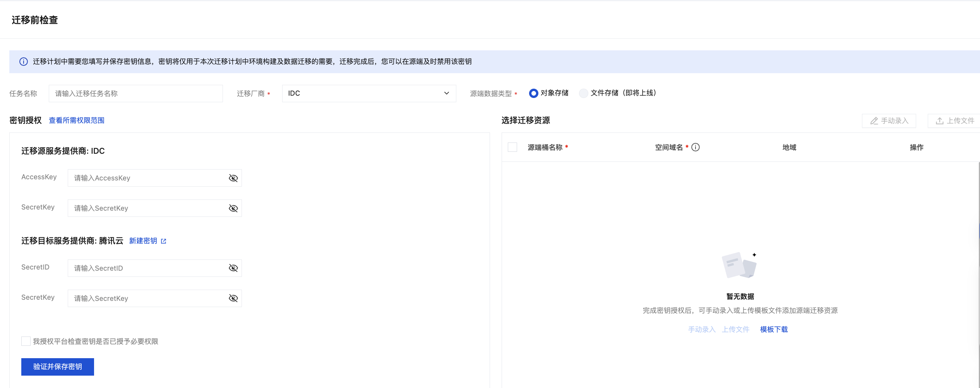Click the 手动录入 button at top right

[889, 121]
